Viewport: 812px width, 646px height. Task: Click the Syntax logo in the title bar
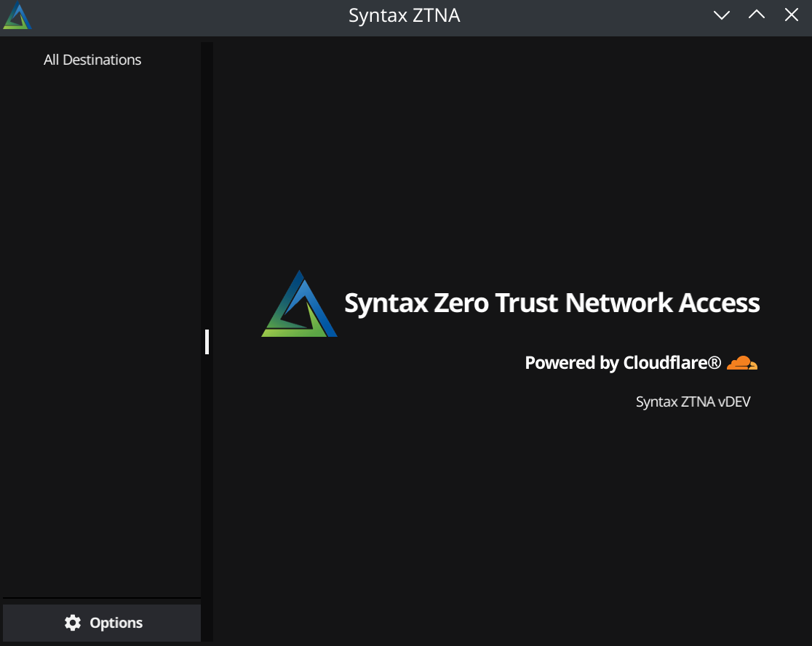16,16
